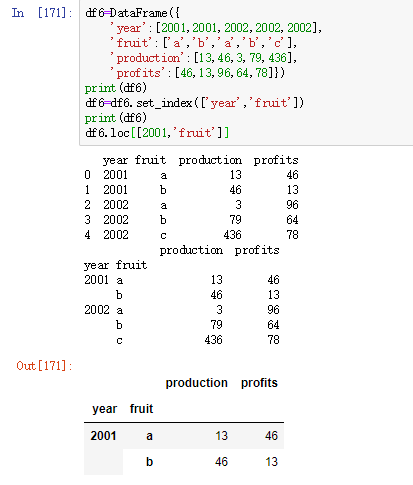Click bold '2001' index cell in Out table
Screen dimensions: 413x485
[103, 436]
